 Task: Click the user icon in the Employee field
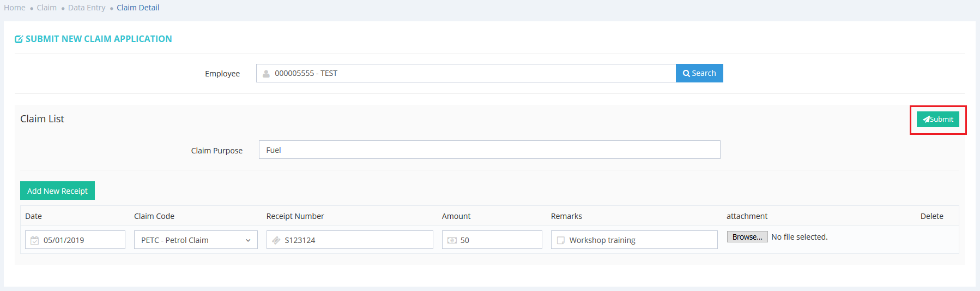click(x=266, y=74)
